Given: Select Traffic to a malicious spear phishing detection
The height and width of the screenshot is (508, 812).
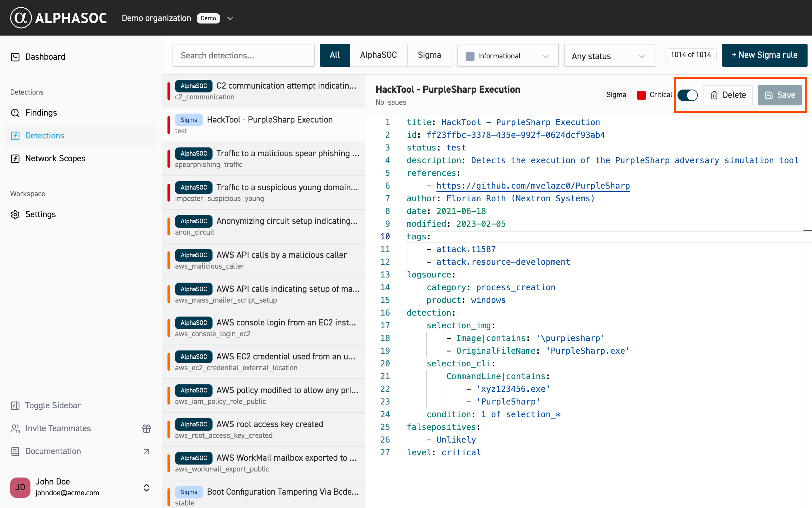Looking at the screenshot, I should [263, 158].
